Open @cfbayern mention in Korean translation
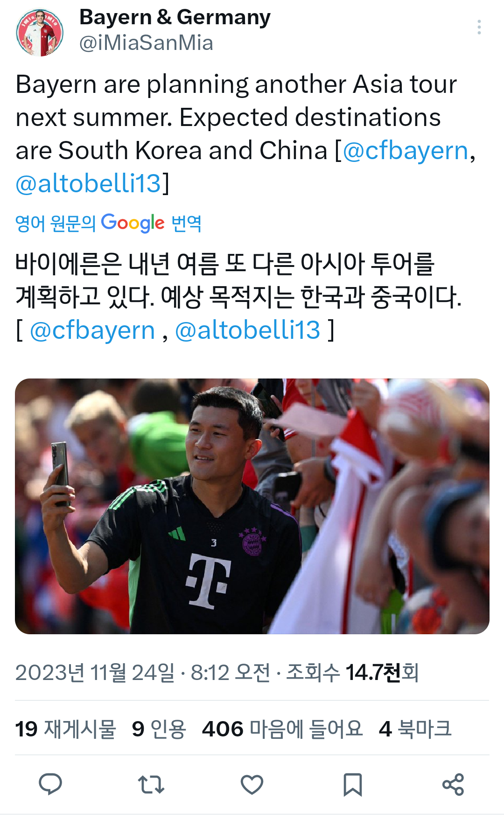Screen dimensions: 504x820 coord(92,331)
